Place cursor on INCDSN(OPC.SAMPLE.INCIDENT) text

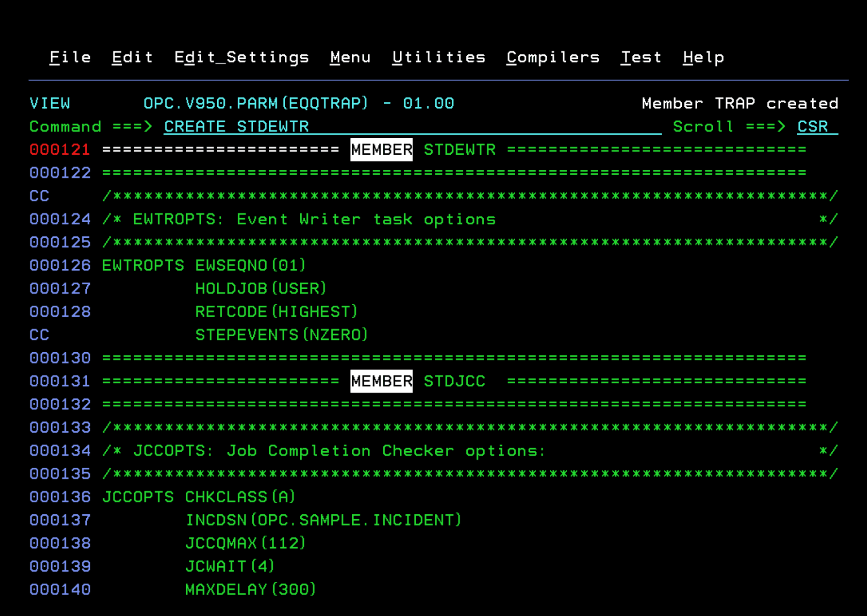(323, 520)
